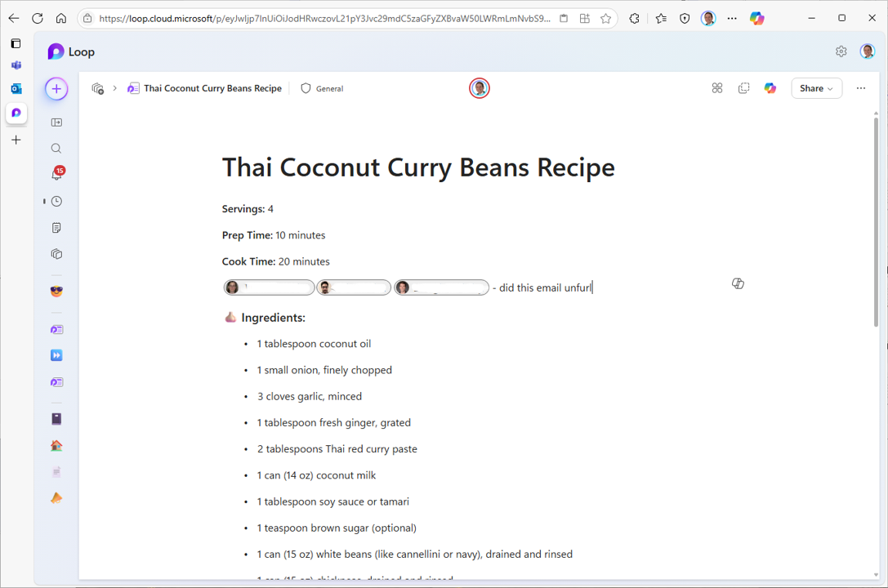Toggle the browser tab actions panel
The height and width of the screenshot is (588, 888).
coord(16,43)
